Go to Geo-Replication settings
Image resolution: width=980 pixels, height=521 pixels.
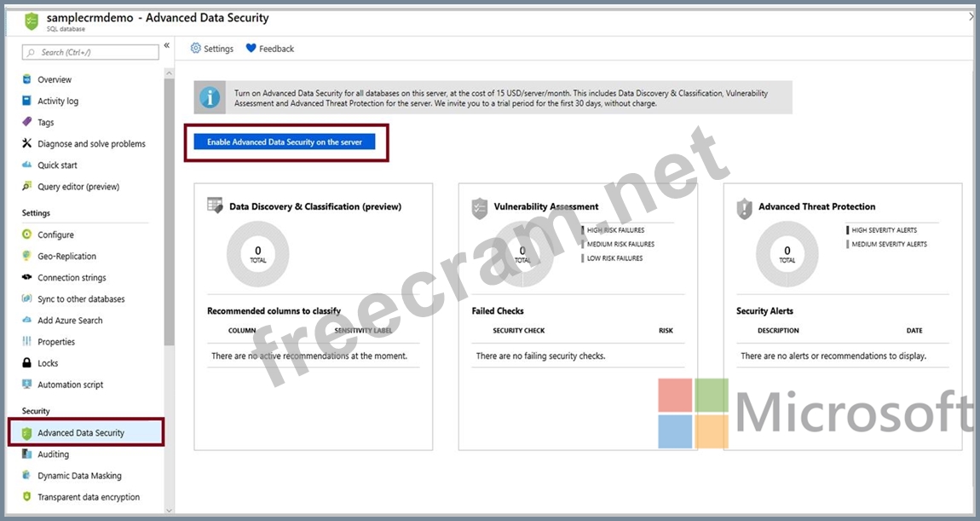(66, 256)
